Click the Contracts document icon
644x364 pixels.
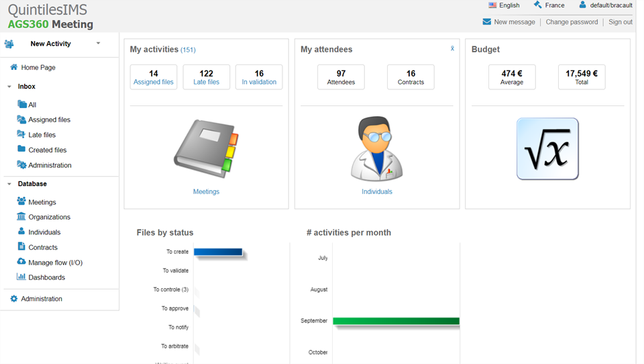[x=21, y=246]
